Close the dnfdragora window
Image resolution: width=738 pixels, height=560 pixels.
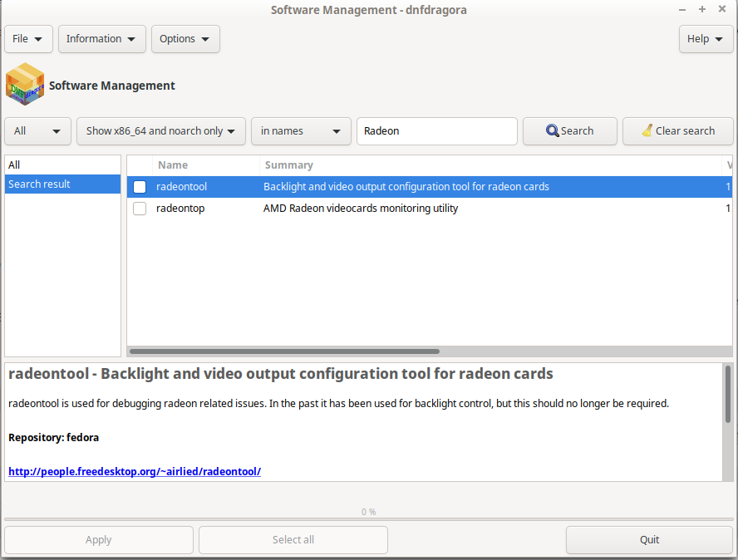[722, 9]
